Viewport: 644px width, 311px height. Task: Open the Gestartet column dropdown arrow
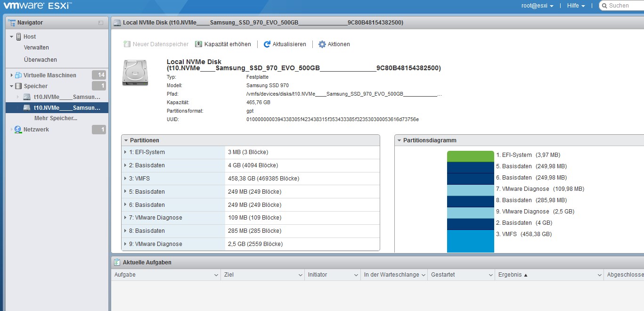point(490,275)
